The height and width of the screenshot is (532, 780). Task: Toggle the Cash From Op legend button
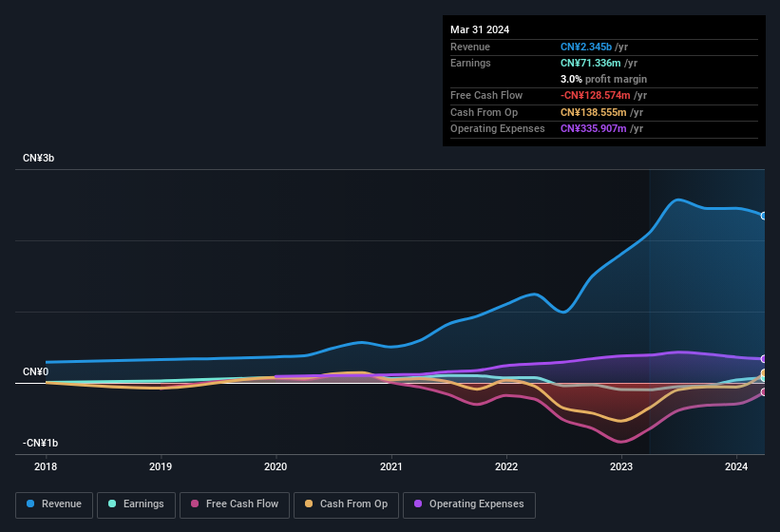(346, 504)
